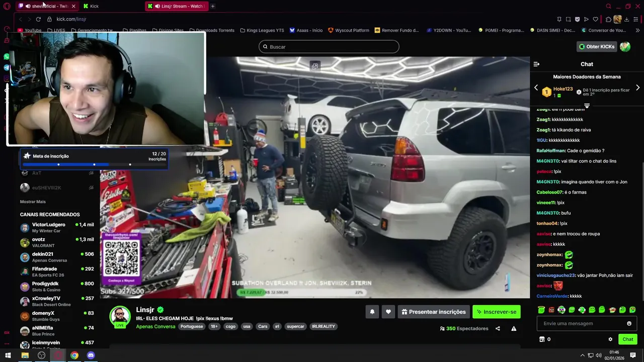
Task: Open Windows notification center icon
Action: tap(633, 355)
